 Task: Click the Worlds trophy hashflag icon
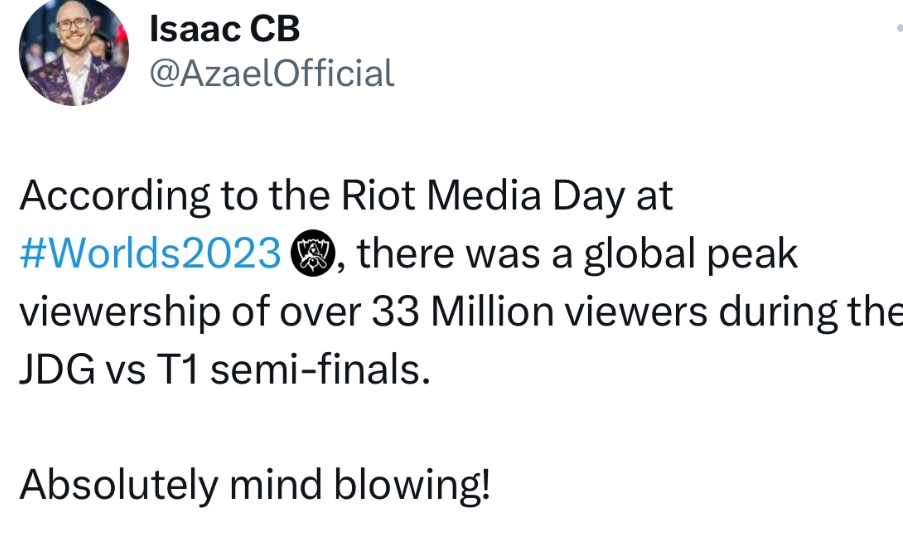click(312, 254)
